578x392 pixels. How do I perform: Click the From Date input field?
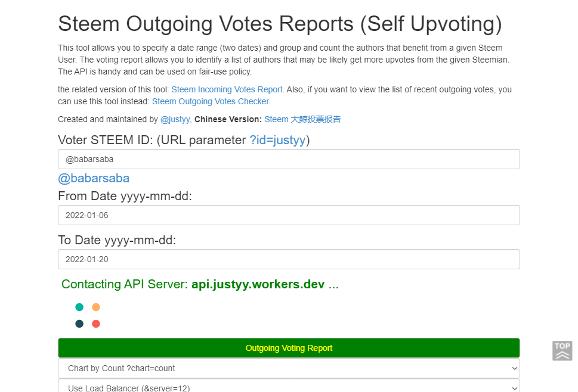(x=289, y=215)
